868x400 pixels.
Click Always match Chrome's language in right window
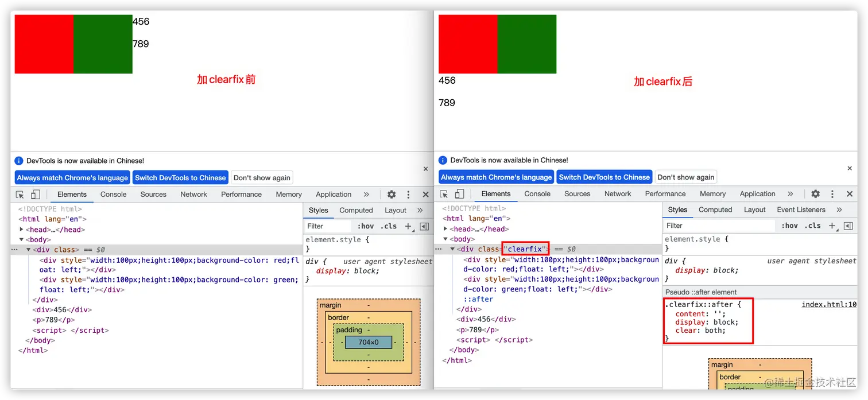(497, 177)
